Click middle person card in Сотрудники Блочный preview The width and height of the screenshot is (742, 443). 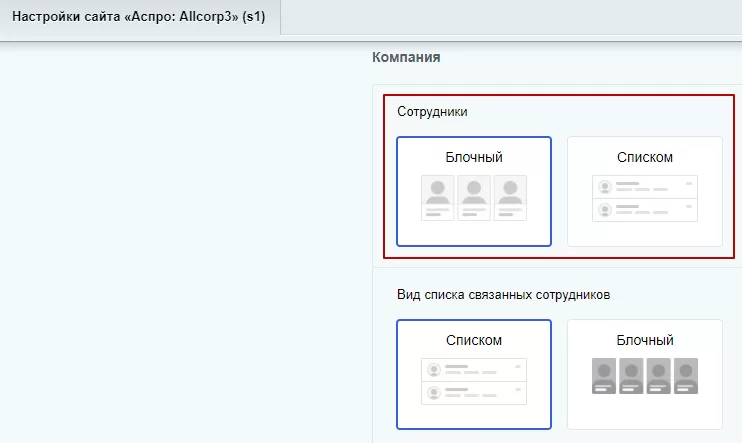click(x=474, y=198)
